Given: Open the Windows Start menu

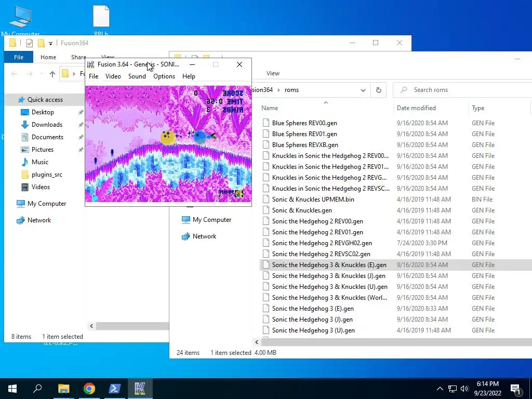Looking at the screenshot, I should pyautogui.click(x=12, y=389).
